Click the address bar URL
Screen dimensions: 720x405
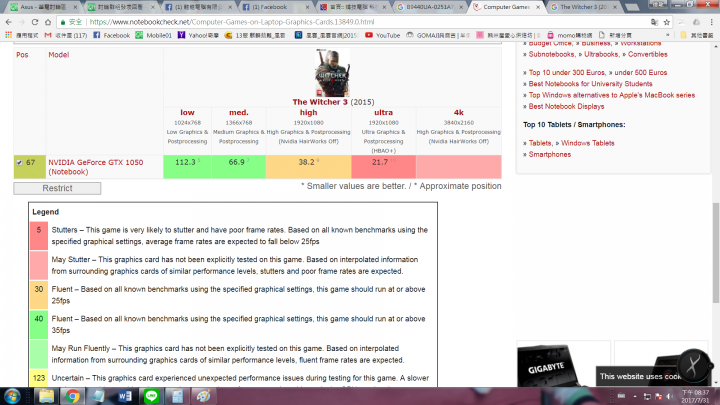coord(232,22)
